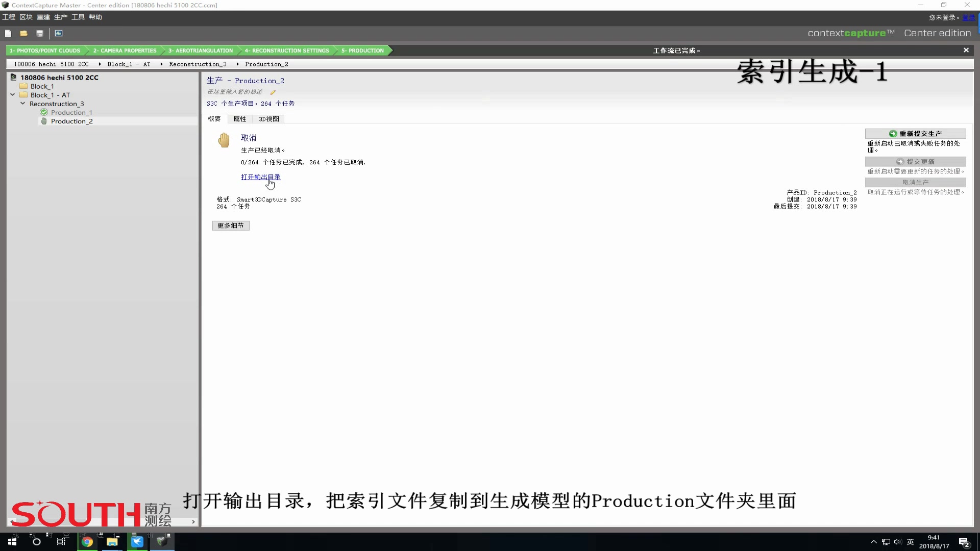Open the 打开输出目录 link
The image size is (980, 551).
pyautogui.click(x=260, y=177)
